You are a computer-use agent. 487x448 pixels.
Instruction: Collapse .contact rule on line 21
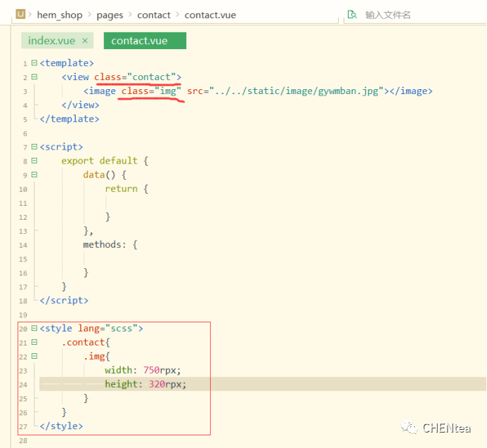tap(34, 342)
